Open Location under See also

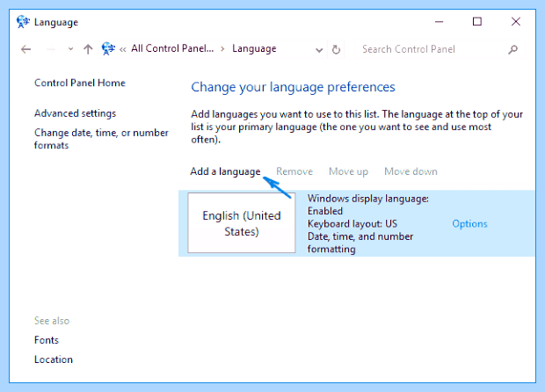coord(54,359)
